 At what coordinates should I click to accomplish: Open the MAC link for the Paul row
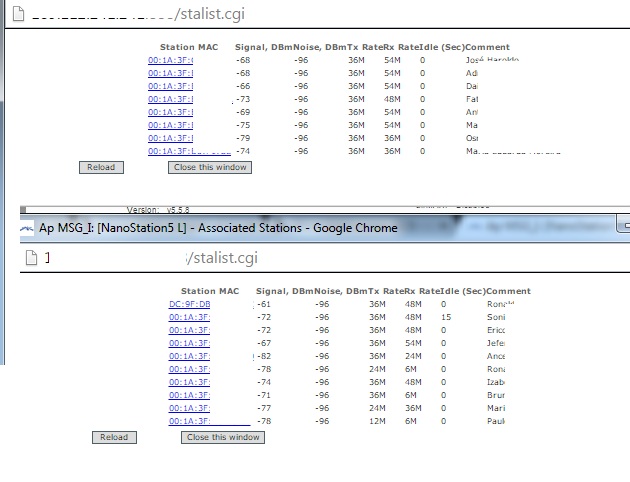209,421
